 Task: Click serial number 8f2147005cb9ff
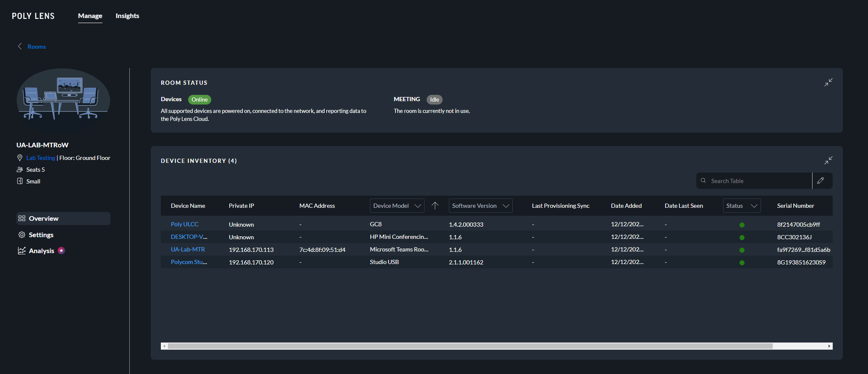pos(799,225)
